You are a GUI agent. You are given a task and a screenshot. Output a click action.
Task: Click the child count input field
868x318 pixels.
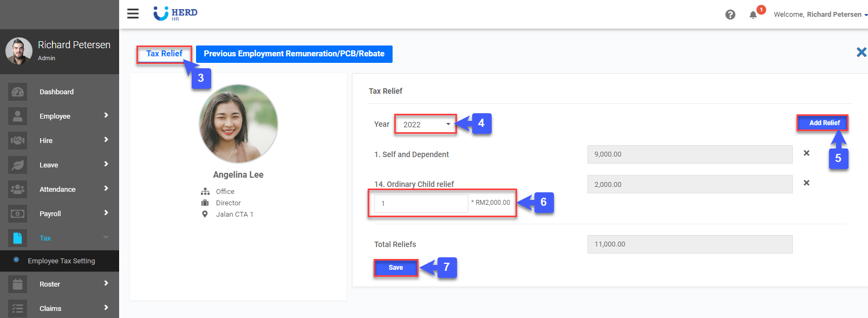pos(421,204)
